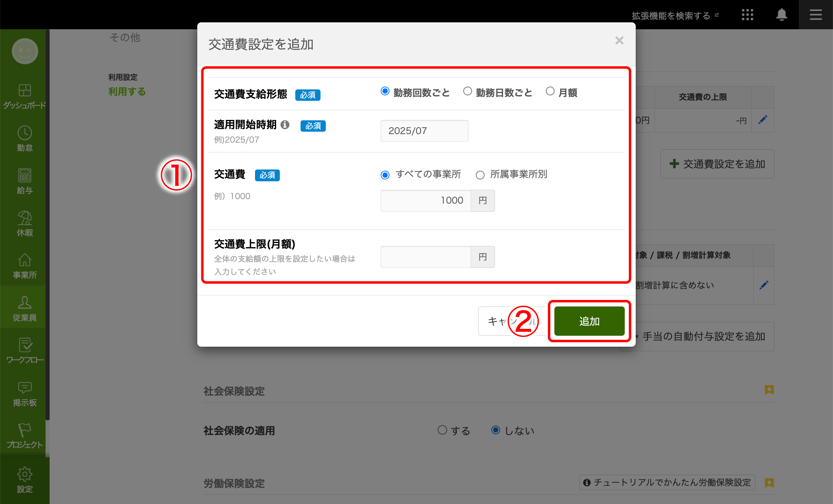Screen dimensions: 833x504
Task: Open notifications with the bell icon
Action: [x=781, y=15]
